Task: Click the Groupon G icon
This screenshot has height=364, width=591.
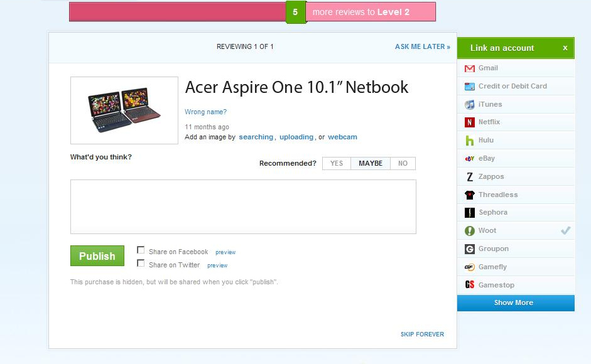Action: pyautogui.click(x=470, y=249)
